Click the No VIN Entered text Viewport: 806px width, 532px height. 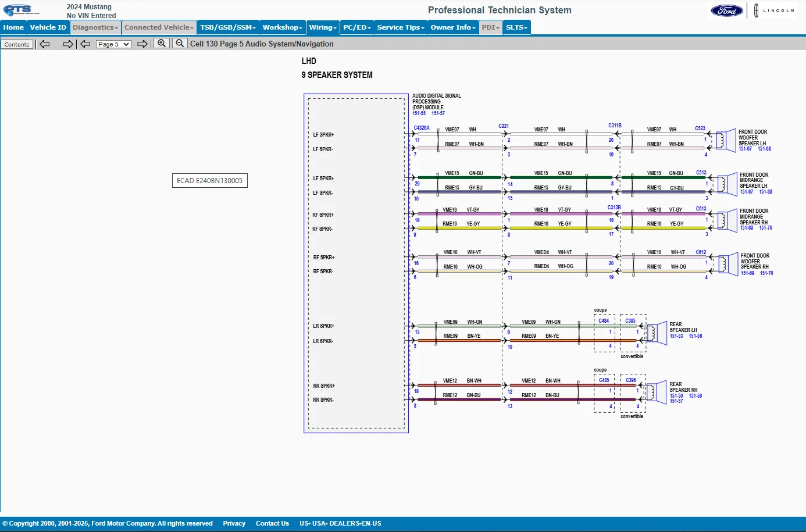pos(91,16)
